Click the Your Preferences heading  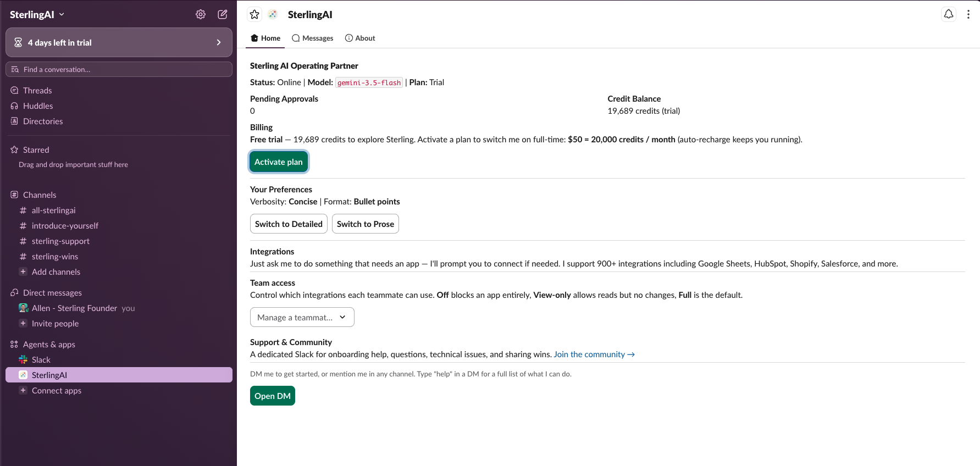281,189
